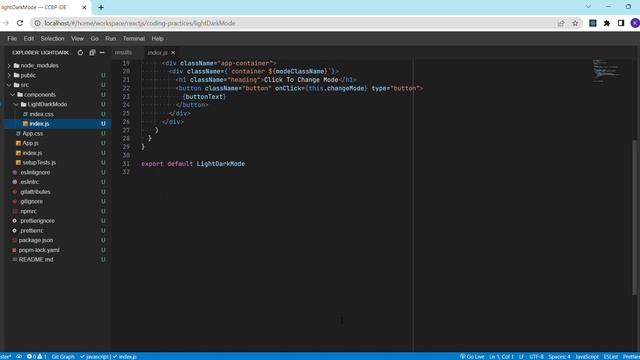Select the index.js editor tab
The image size is (640, 360).
point(157,53)
